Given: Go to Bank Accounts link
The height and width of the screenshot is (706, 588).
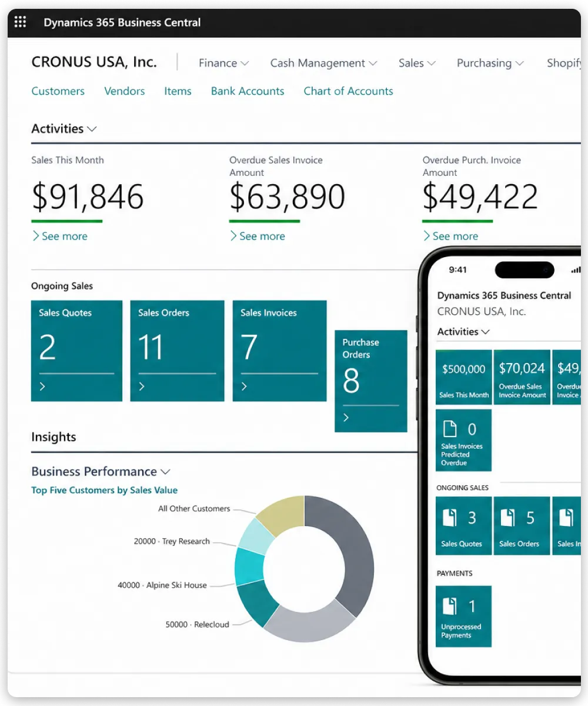Looking at the screenshot, I should click(248, 91).
